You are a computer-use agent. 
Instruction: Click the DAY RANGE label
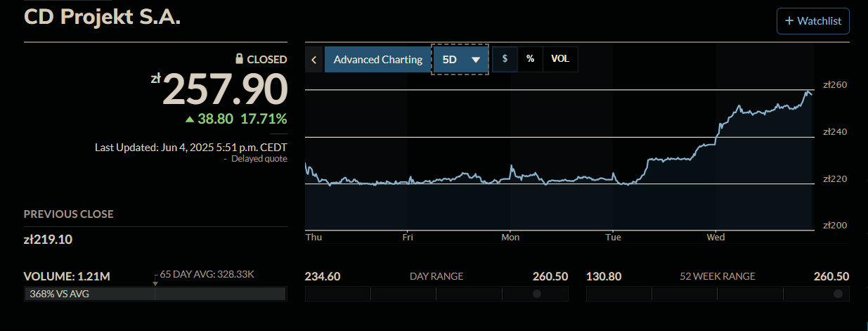436,276
